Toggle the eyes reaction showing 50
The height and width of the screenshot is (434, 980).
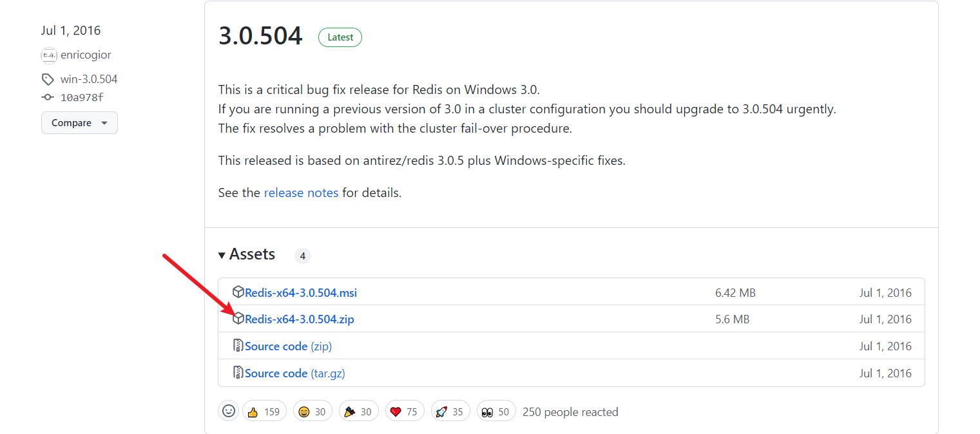coord(496,411)
